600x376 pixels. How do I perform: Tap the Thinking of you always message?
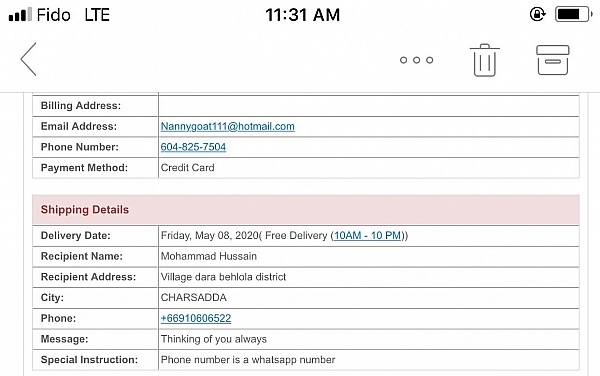point(214,339)
